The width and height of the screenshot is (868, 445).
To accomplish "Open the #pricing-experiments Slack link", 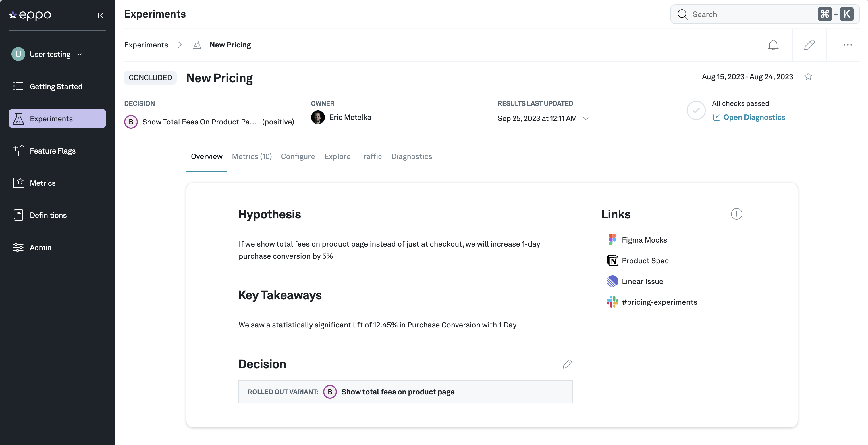I will point(659,302).
